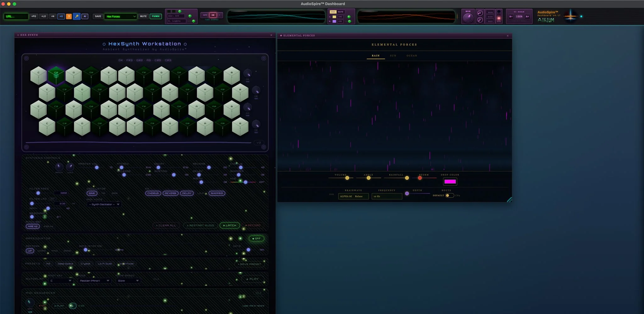Image resolution: width=644 pixels, height=314 pixels.
Task: Click the Lines knob in Synthesis Controls
Action: [70, 167]
